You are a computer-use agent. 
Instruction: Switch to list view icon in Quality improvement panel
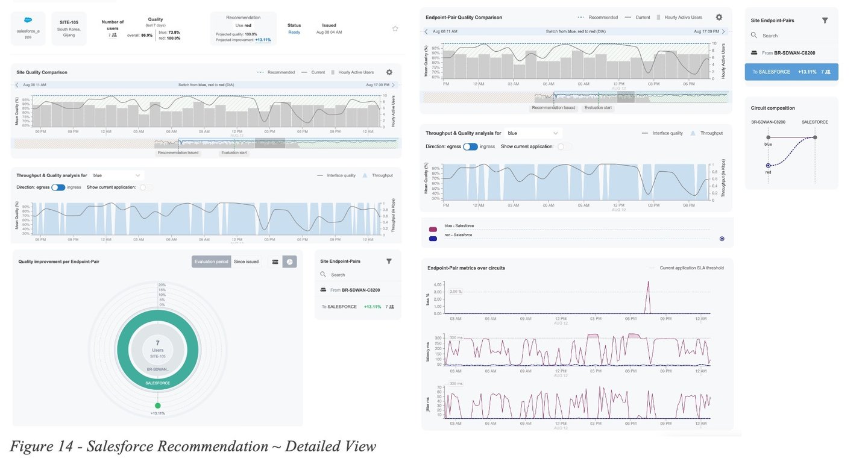pyautogui.click(x=275, y=262)
